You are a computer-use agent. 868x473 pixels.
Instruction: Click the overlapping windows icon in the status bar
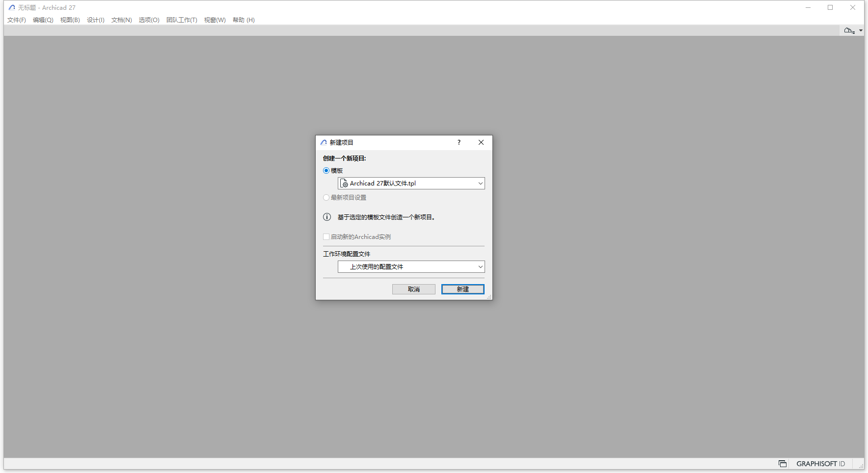(782, 463)
